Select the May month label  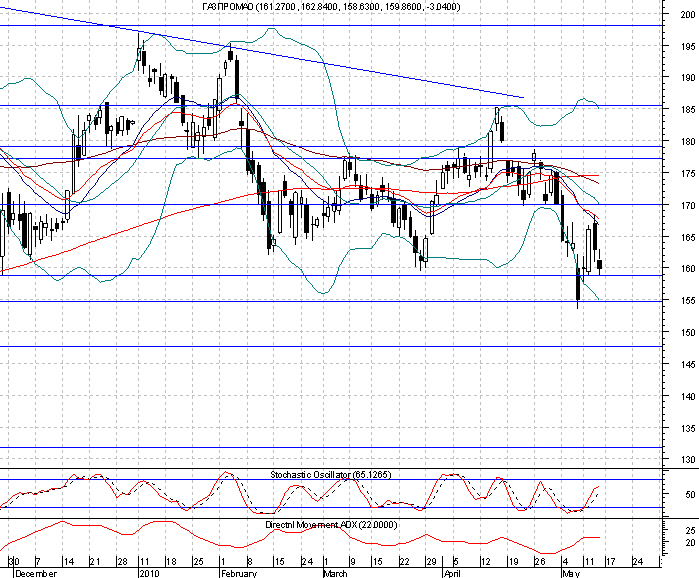pyautogui.click(x=571, y=573)
